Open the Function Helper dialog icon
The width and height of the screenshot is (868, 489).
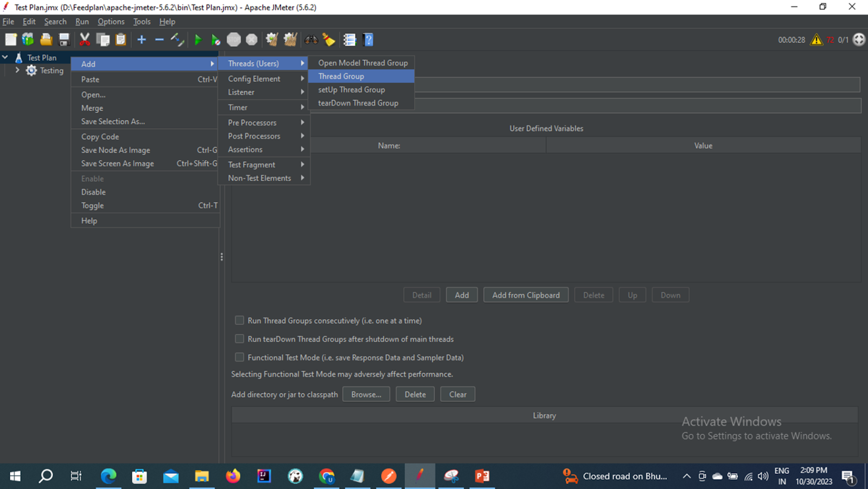point(350,40)
